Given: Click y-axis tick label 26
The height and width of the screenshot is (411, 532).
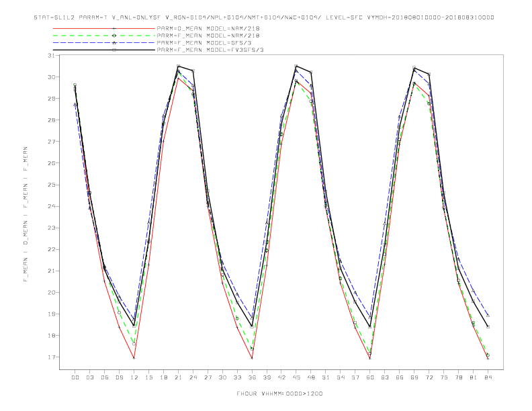Looking at the screenshot, I should 51,163.
